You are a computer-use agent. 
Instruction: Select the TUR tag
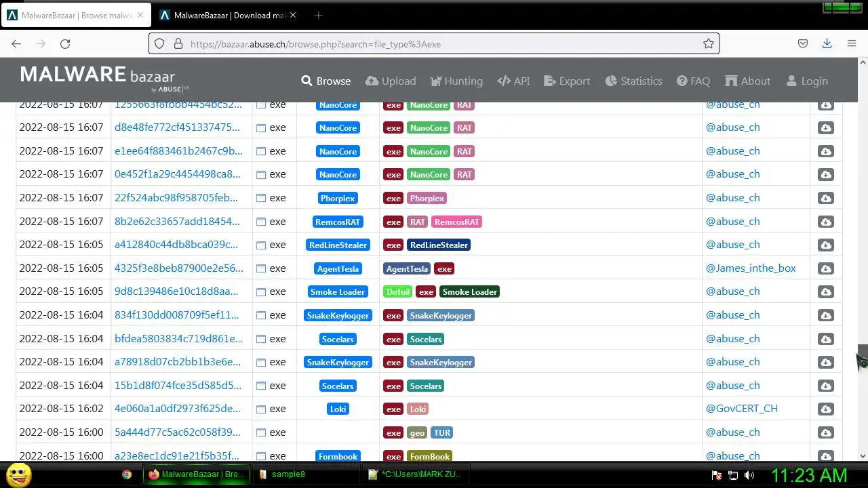(x=442, y=432)
